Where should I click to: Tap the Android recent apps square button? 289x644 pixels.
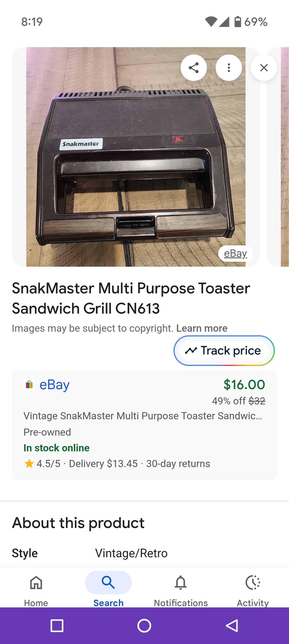point(57,626)
